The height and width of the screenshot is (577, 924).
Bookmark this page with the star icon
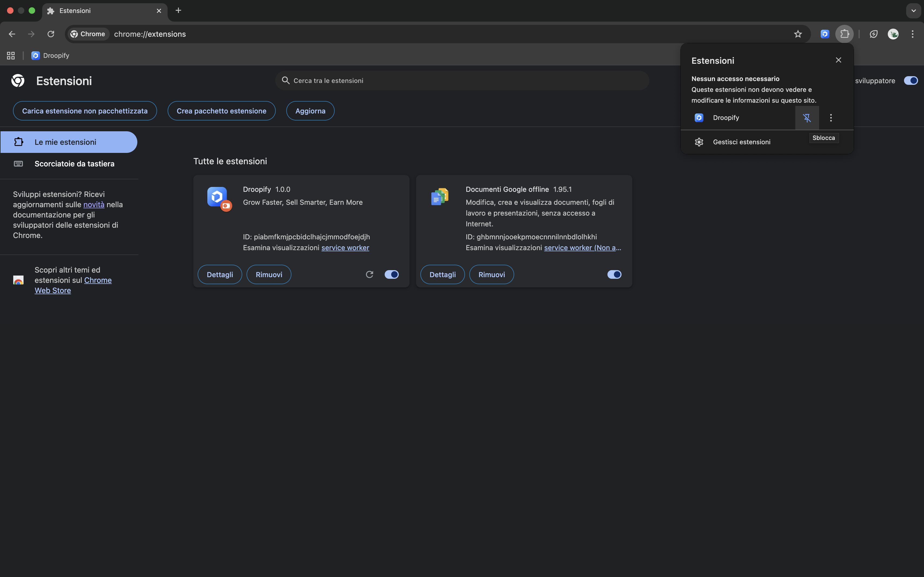tap(797, 34)
